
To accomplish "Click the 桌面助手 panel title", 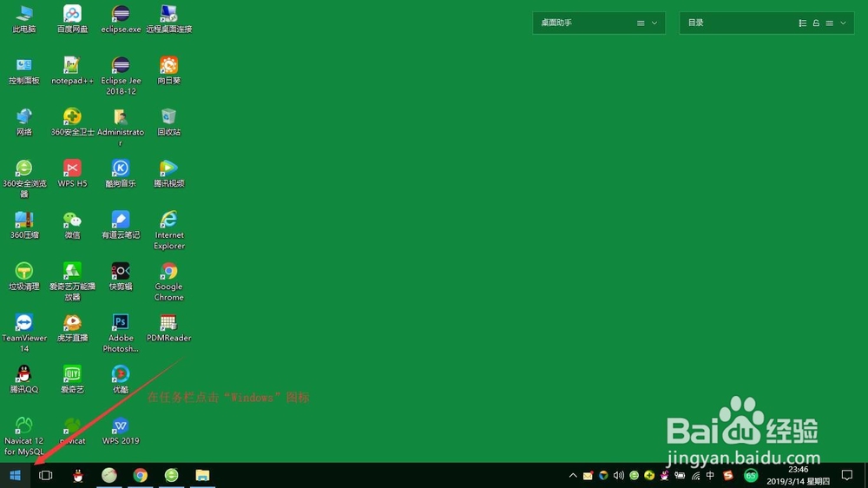I will coord(556,23).
